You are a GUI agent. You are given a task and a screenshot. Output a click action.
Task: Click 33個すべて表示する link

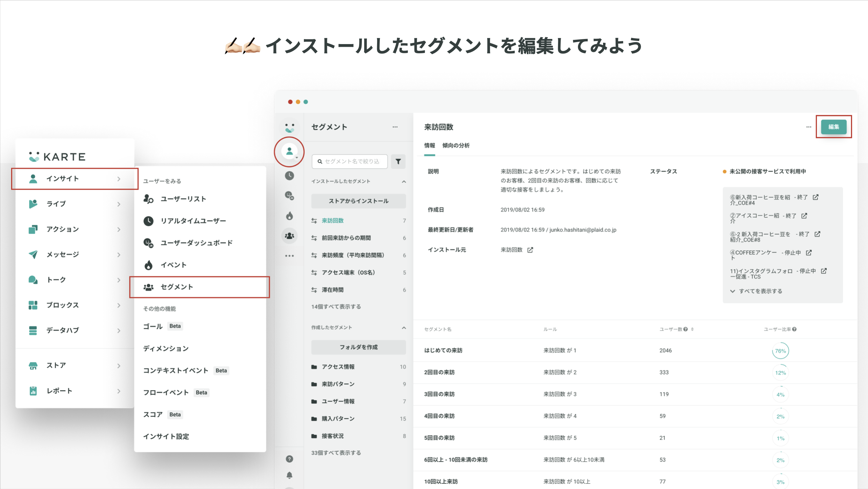point(336,453)
